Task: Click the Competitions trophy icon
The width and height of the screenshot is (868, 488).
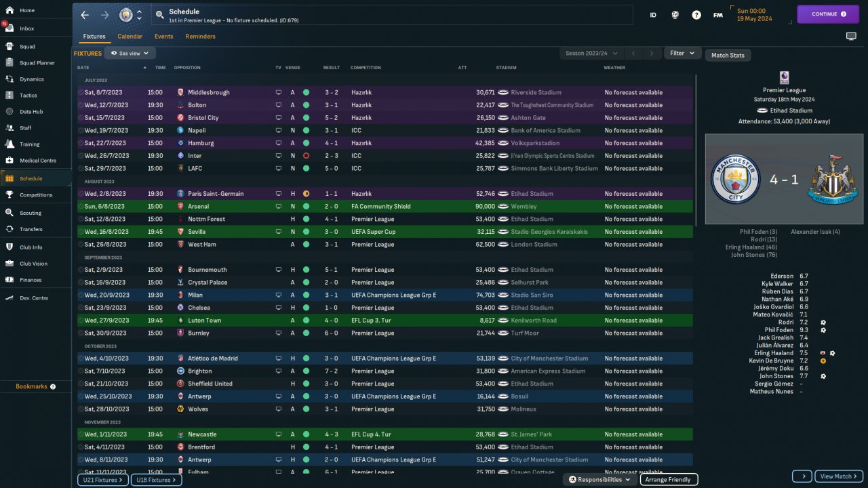Action: coord(9,195)
